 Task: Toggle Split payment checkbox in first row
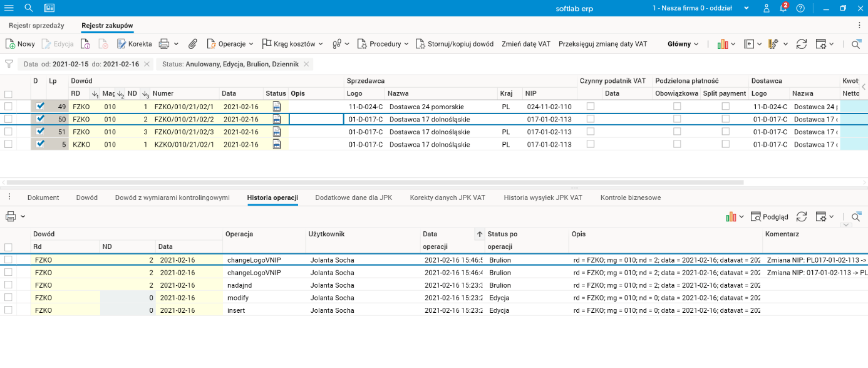[x=725, y=107]
